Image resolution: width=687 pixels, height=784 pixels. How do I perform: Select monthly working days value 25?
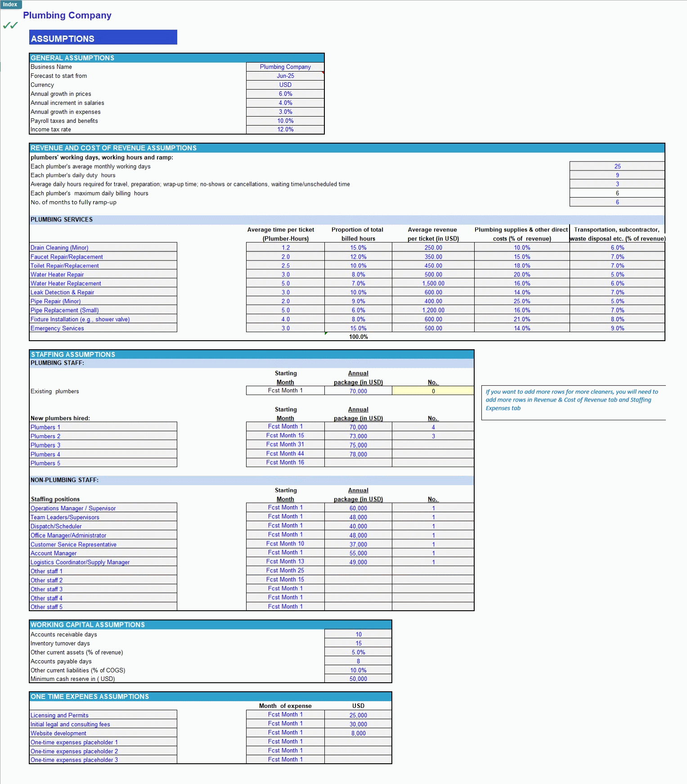point(617,166)
